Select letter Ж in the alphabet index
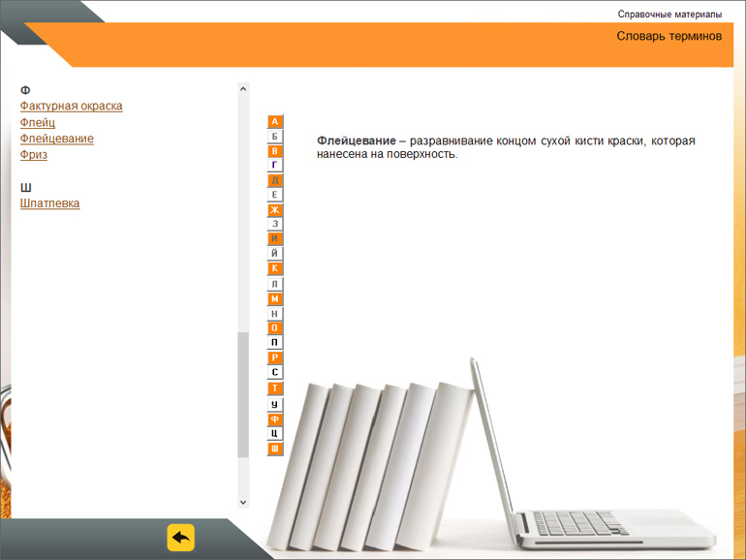 (275, 210)
